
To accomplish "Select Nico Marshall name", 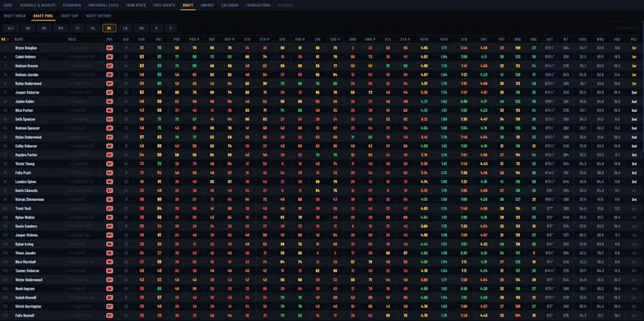I will click(25, 262).
